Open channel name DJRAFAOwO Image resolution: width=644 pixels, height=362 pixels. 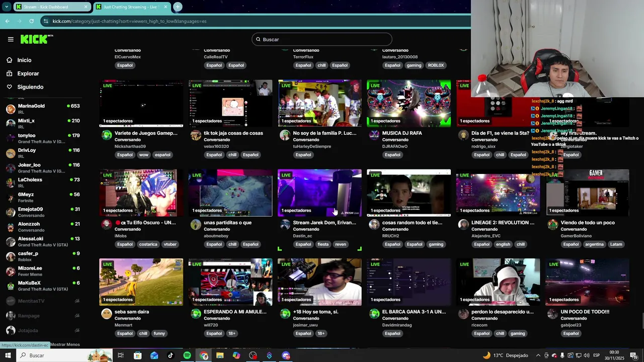pos(395,146)
